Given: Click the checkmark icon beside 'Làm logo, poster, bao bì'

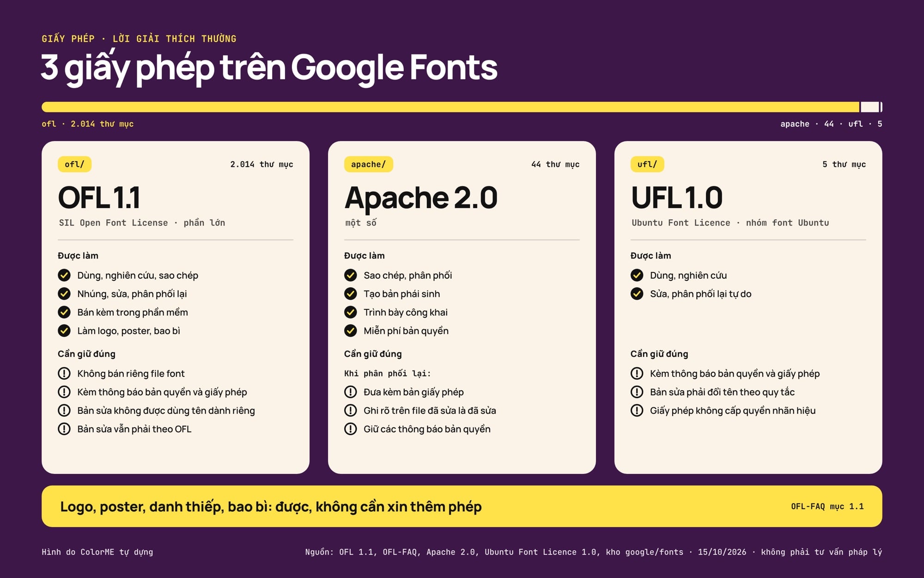Looking at the screenshot, I should (64, 331).
